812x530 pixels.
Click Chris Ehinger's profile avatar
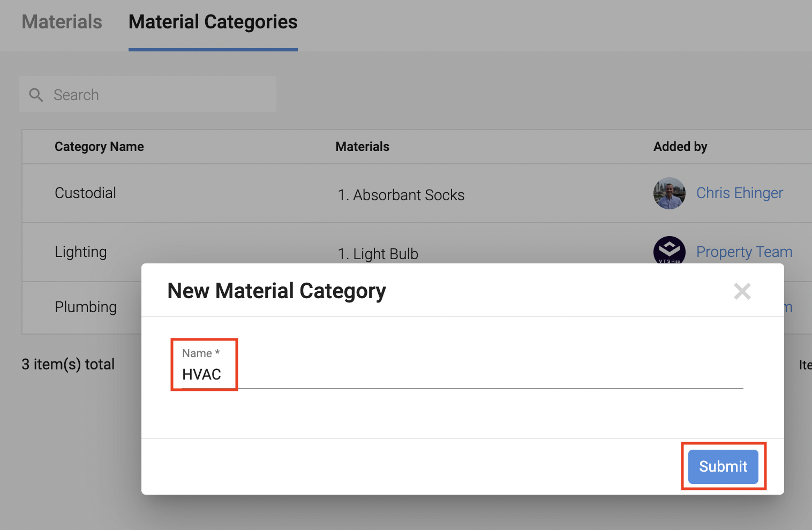click(669, 193)
